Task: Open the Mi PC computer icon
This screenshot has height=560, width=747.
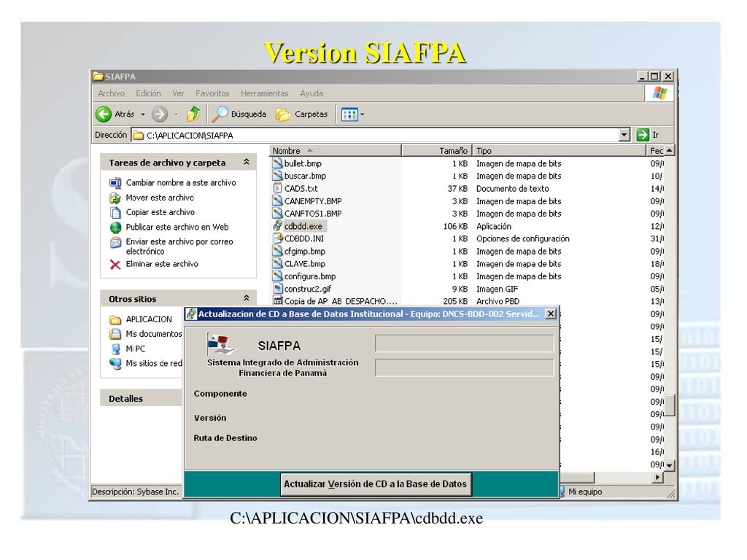Action: click(x=115, y=349)
